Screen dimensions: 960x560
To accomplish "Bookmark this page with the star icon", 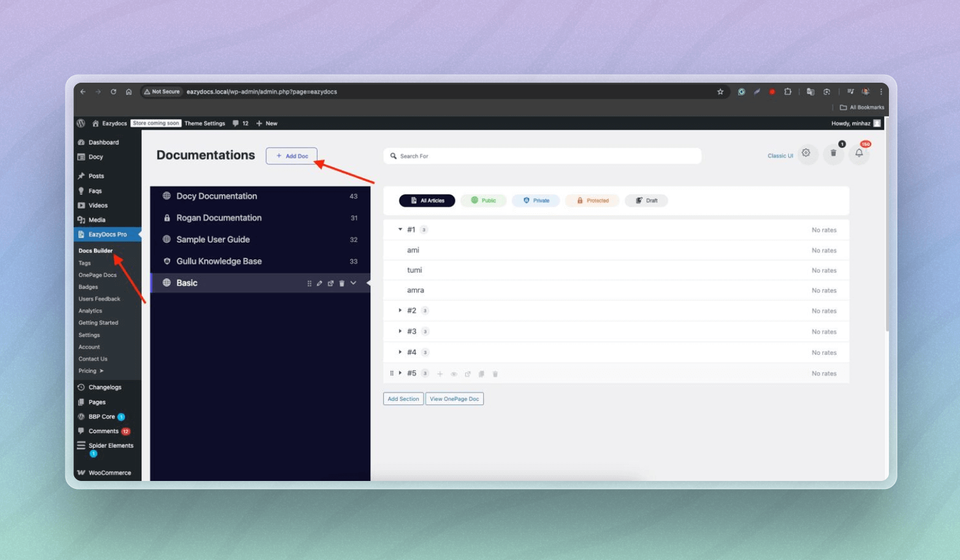I will pyautogui.click(x=720, y=92).
